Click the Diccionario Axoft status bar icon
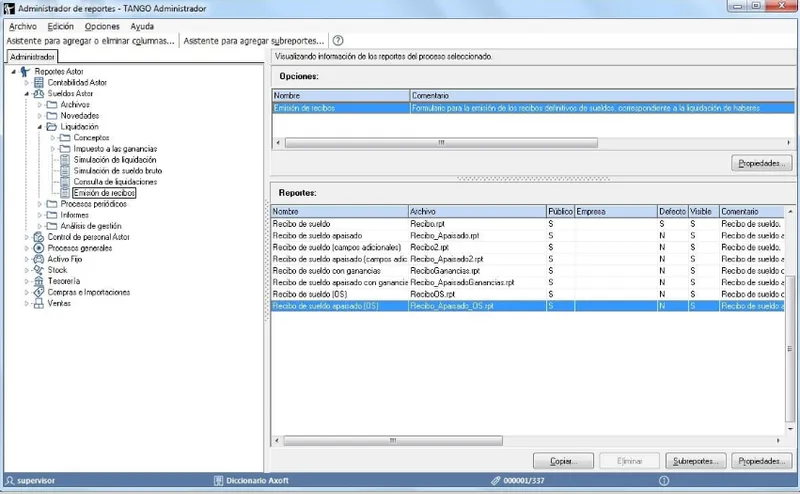800x494 pixels. click(x=218, y=481)
